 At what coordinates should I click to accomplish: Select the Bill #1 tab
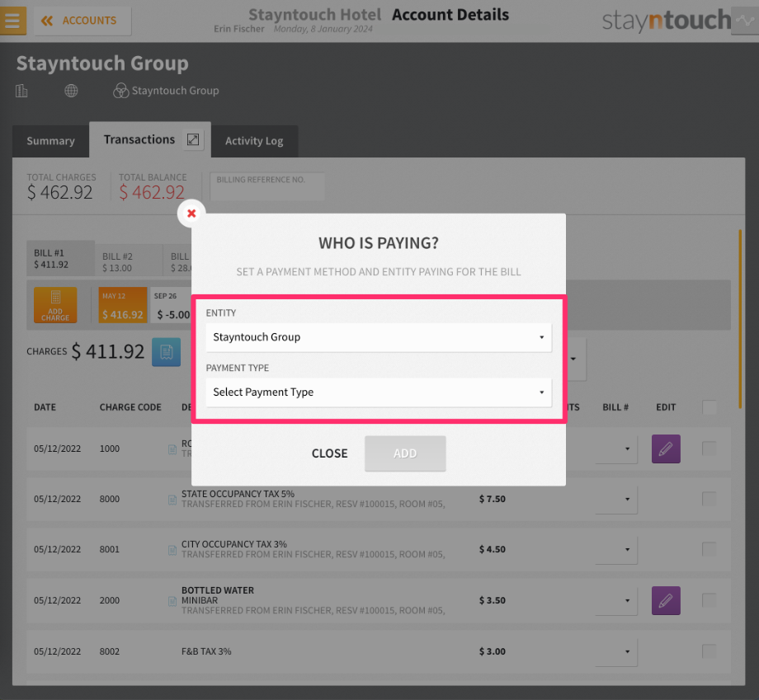click(x=60, y=258)
